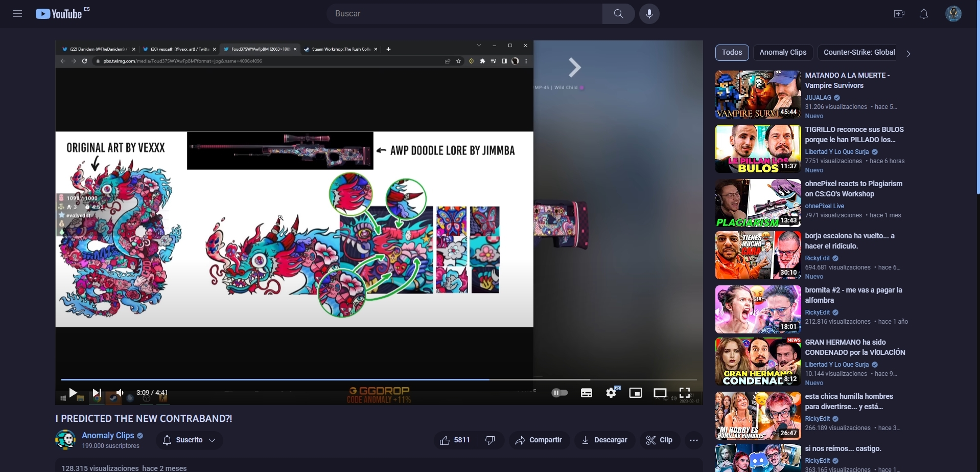Image resolution: width=980 pixels, height=472 pixels.
Task: Click the Descargar download button
Action: pos(604,440)
